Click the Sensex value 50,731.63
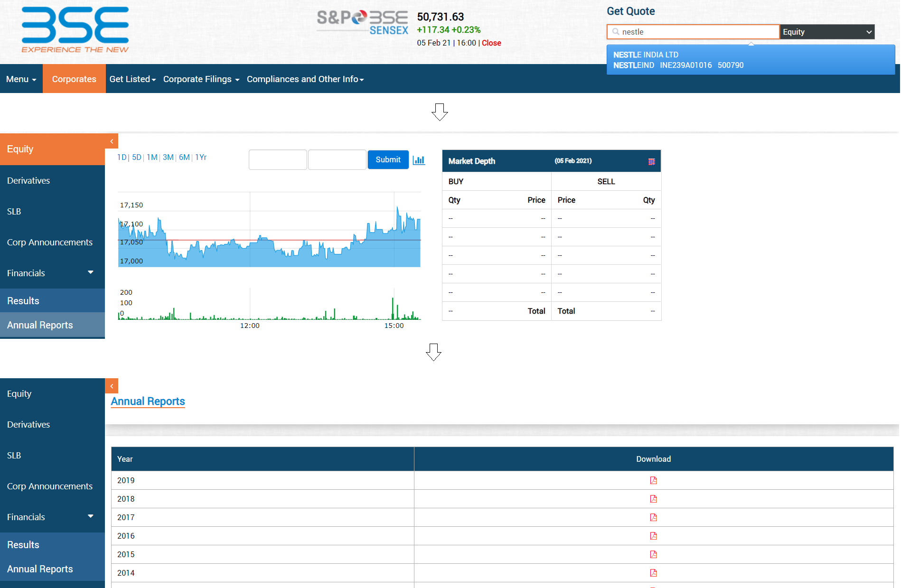The width and height of the screenshot is (901, 588). pyautogui.click(x=440, y=17)
